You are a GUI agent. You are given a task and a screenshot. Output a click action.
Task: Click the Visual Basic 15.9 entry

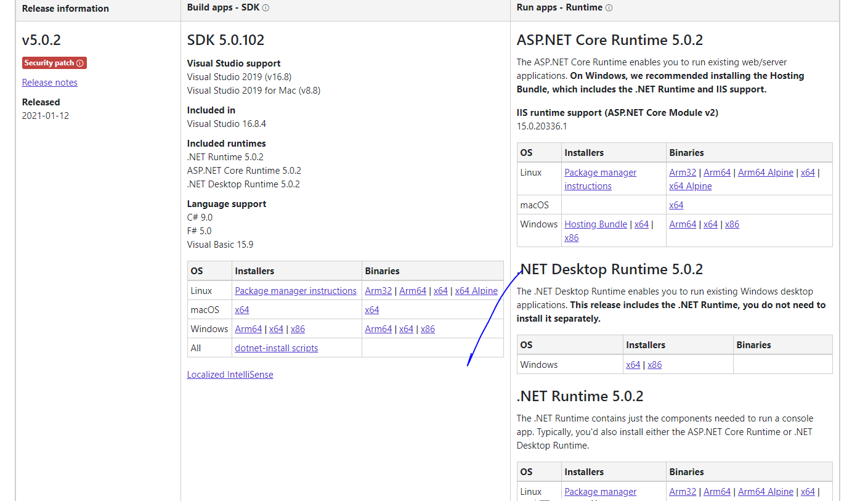220,245
